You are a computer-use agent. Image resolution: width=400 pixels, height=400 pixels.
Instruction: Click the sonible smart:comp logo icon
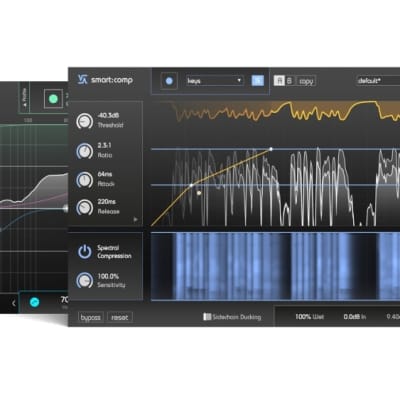[x=82, y=80]
